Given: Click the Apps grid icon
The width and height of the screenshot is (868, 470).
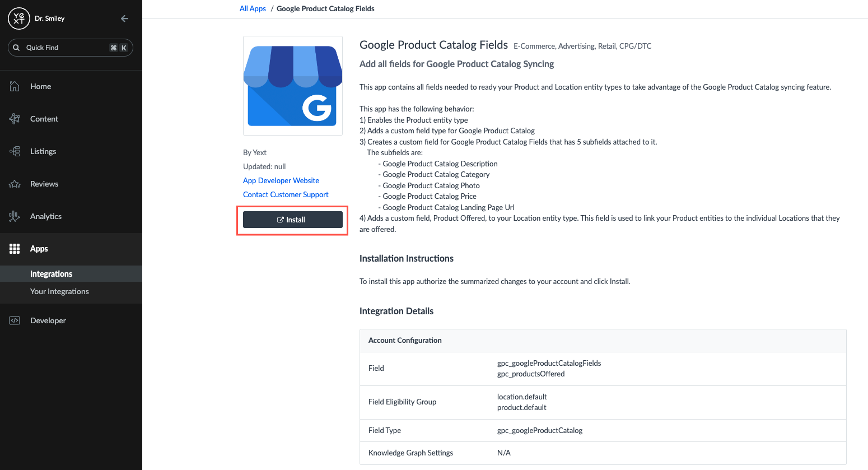Looking at the screenshot, I should pos(15,249).
